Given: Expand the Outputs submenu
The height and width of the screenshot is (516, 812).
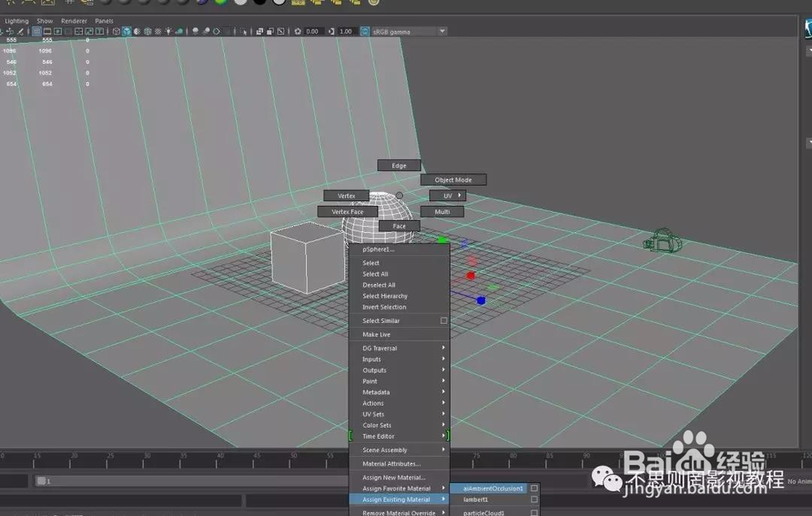Looking at the screenshot, I should click(x=399, y=370).
